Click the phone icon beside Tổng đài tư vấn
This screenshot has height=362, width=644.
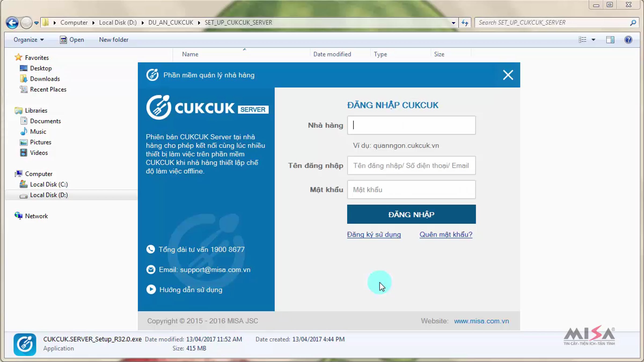click(151, 249)
